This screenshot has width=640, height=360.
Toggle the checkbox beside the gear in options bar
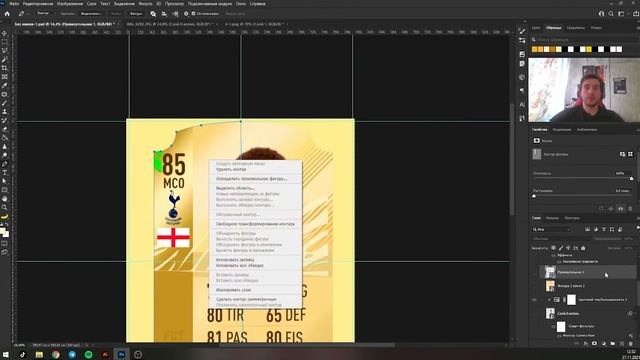coord(193,13)
